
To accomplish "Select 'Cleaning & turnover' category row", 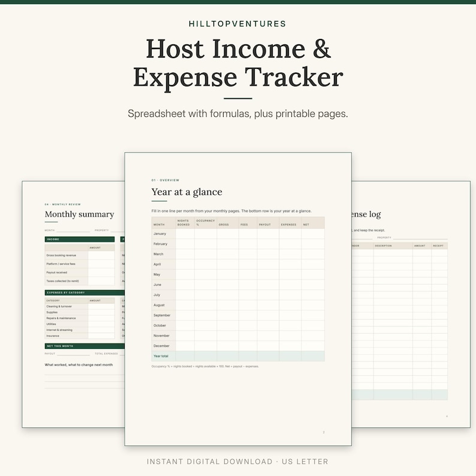I will point(80,306).
